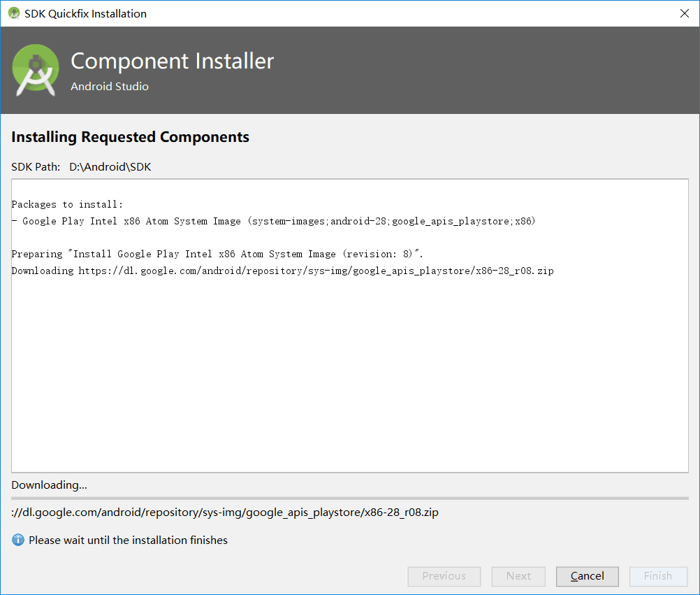
Task: Click the 'Component Installer' title
Action: coord(173,62)
